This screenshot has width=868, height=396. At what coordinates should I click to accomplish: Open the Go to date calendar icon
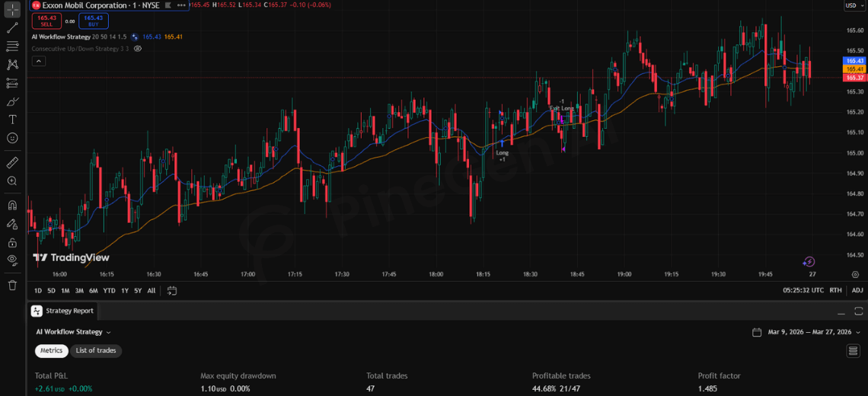click(x=172, y=290)
